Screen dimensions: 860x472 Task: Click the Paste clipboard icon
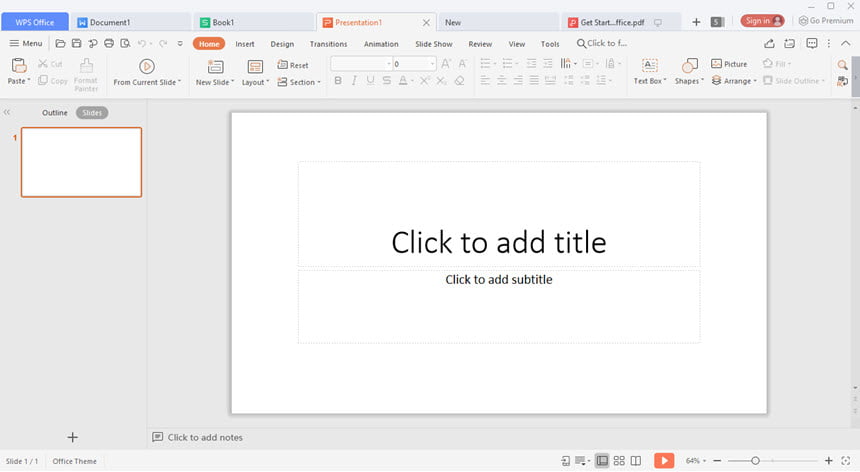[x=19, y=66]
